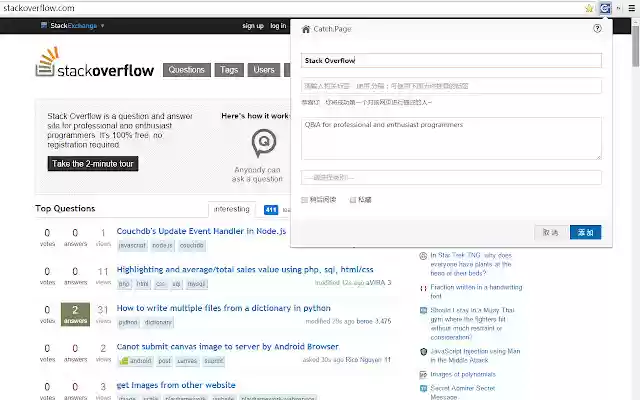Click the icon beside Images of polynomials
Screen dimensions: 640x400
[x=423, y=375]
